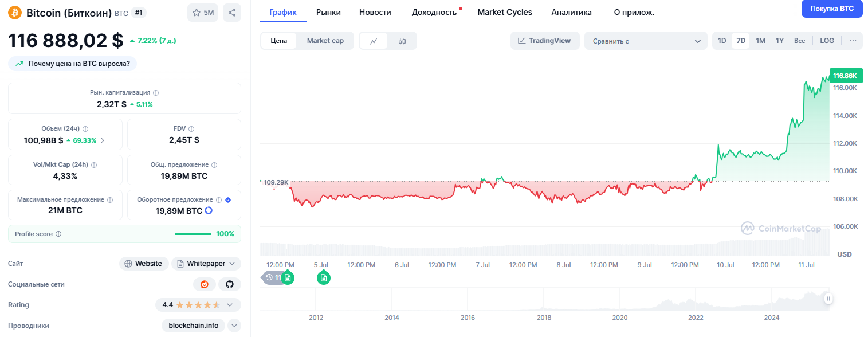Image resolution: width=868 pixels, height=337 pixels.
Task: Expand the explorers list next to blockchain.info
Action: pos(234,326)
